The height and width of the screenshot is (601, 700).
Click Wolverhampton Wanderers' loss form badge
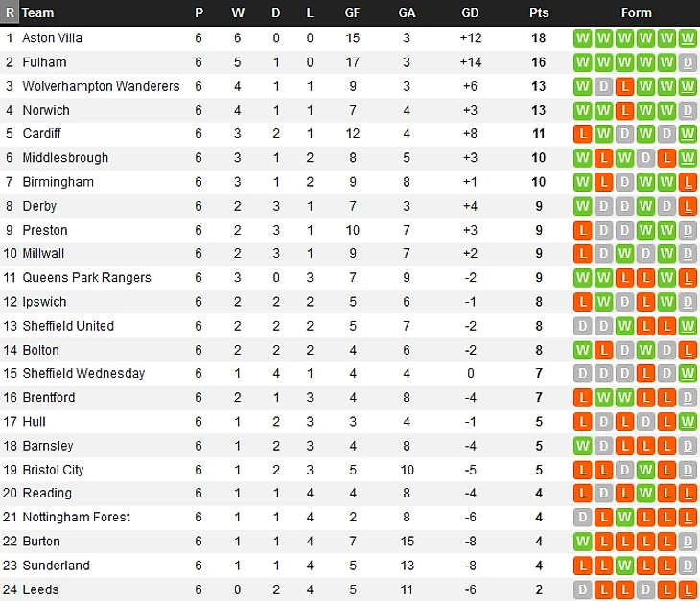click(624, 86)
